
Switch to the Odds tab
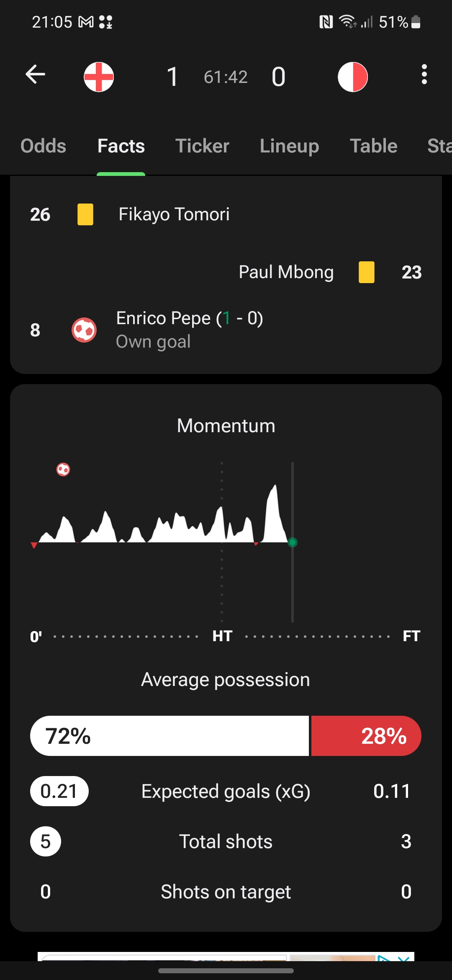[44, 146]
